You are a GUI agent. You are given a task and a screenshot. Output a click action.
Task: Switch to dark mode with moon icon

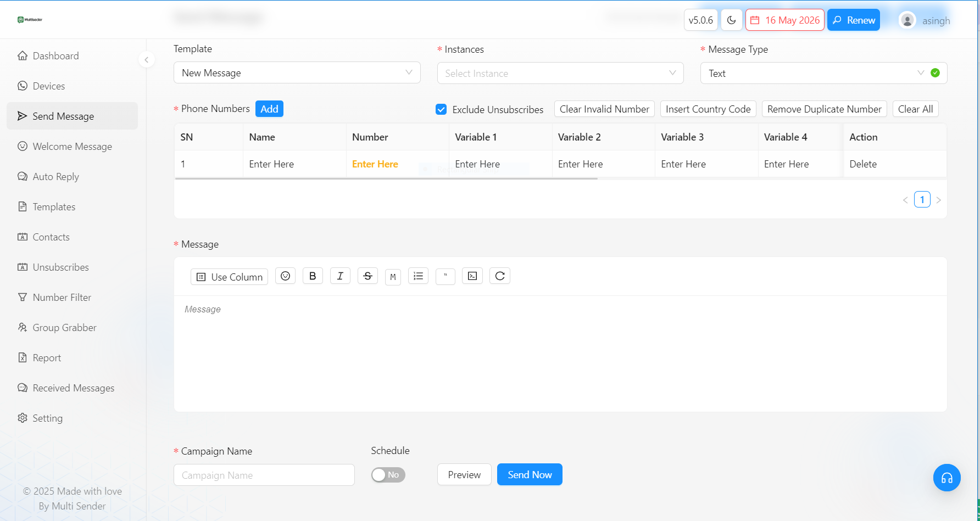[731, 20]
